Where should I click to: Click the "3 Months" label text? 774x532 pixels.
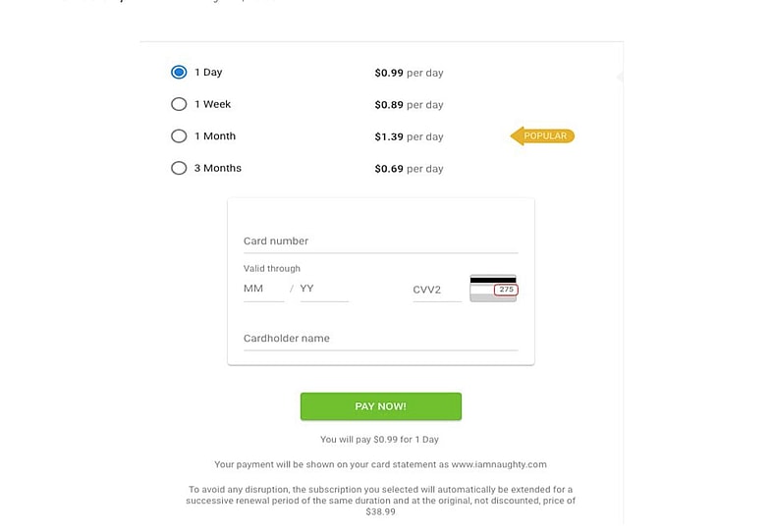pyautogui.click(x=217, y=168)
